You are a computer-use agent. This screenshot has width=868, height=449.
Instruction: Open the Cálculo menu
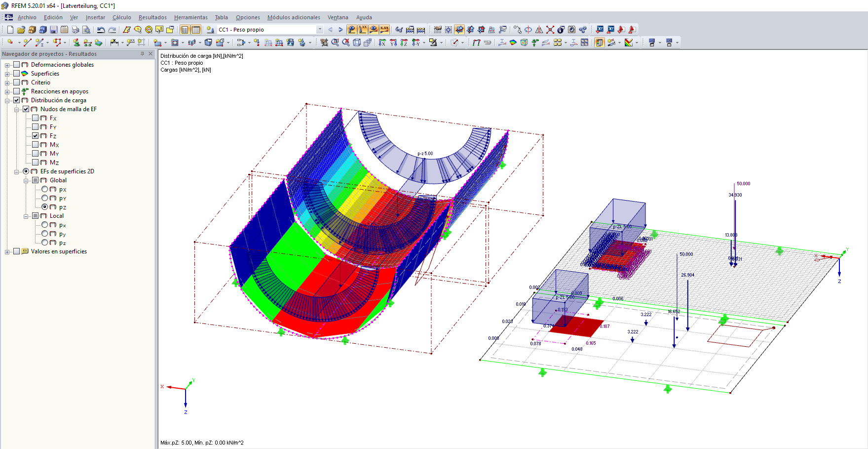(x=122, y=17)
